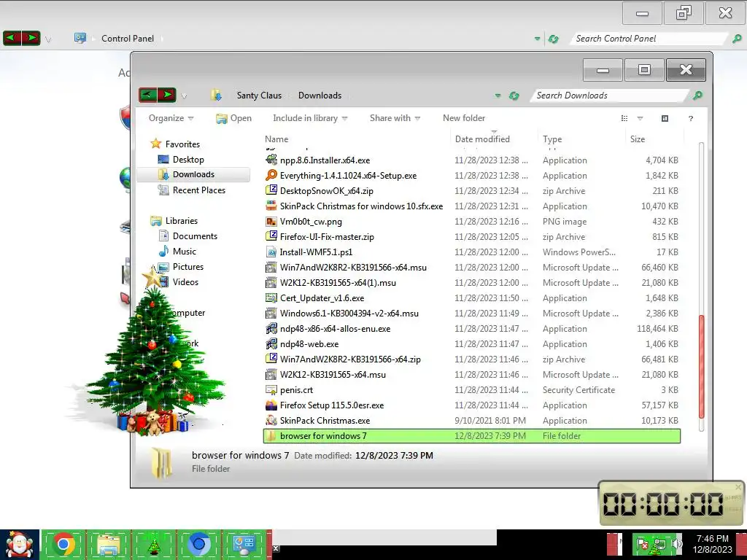The width and height of the screenshot is (747, 560).
Task: Click Control Panel breadcrumb
Action: pos(128,39)
